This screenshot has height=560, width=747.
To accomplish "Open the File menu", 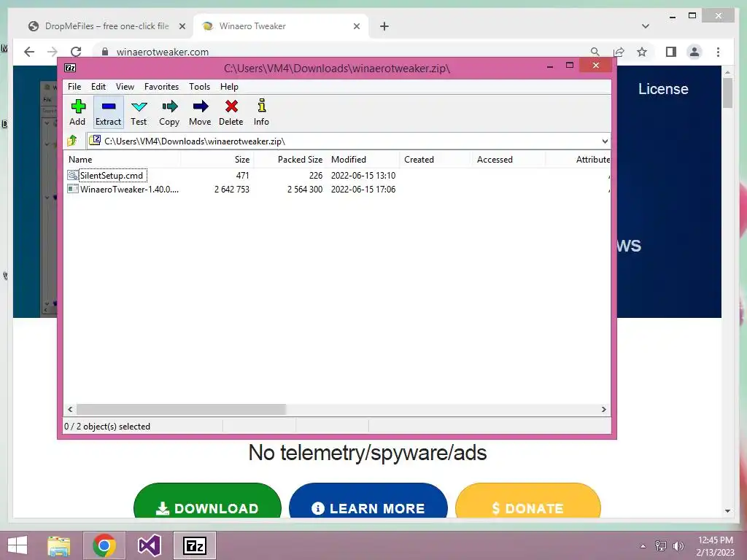I will pyautogui.click(x=74, y=87).
